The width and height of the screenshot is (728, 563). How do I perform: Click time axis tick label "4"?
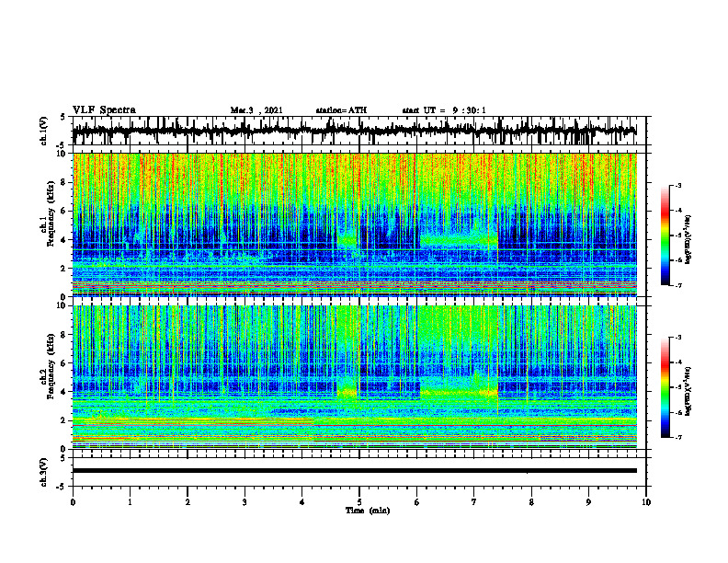coord(302,502)
